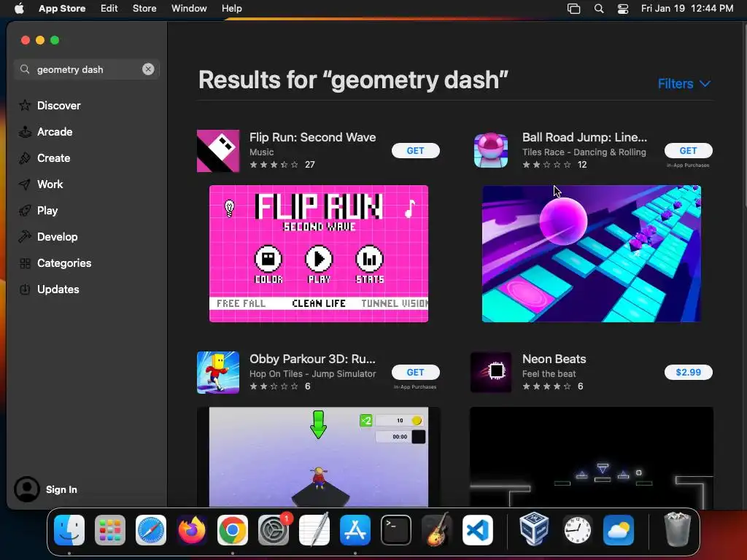Click the Play rocket icon

pos(25,211)
